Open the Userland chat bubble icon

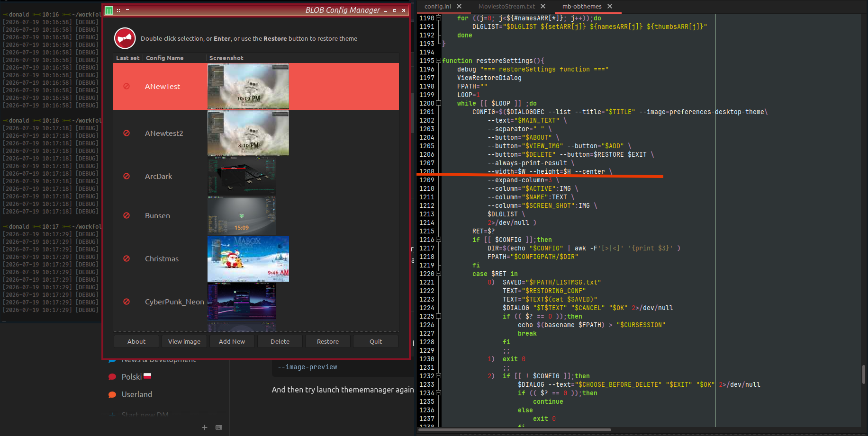tap(112, 394)
